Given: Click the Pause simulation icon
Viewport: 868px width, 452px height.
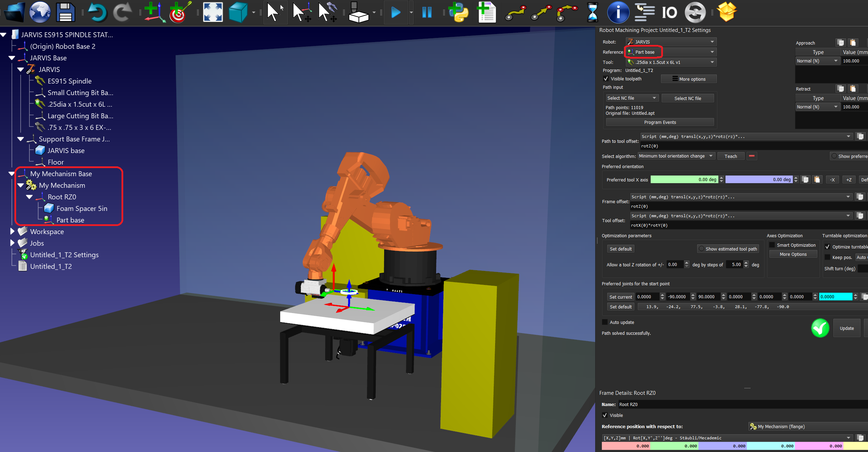Looking at the screenshot, I should point(427,12).
